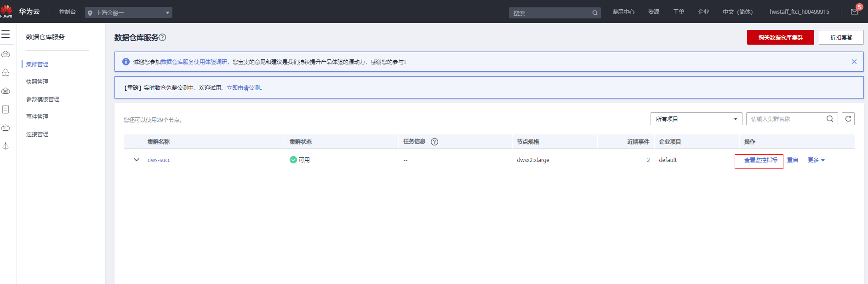Open the 中文 (简体) language menu
The image size is (868, 284).
pyautogui.click(x=737, y=12)
